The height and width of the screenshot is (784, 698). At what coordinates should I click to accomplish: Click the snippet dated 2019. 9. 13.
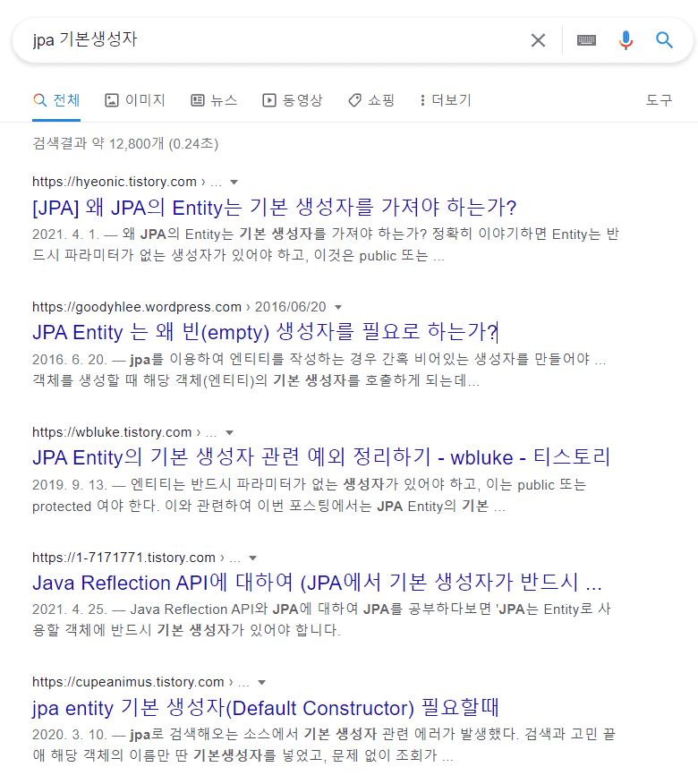click(x=309, y=496)
